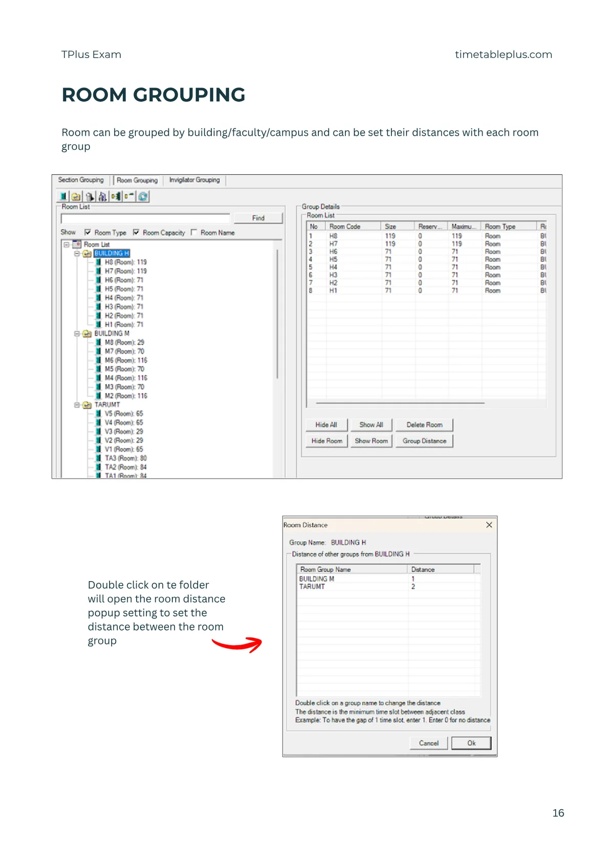Toggle the Room Type checkbox

click(87, 232)
